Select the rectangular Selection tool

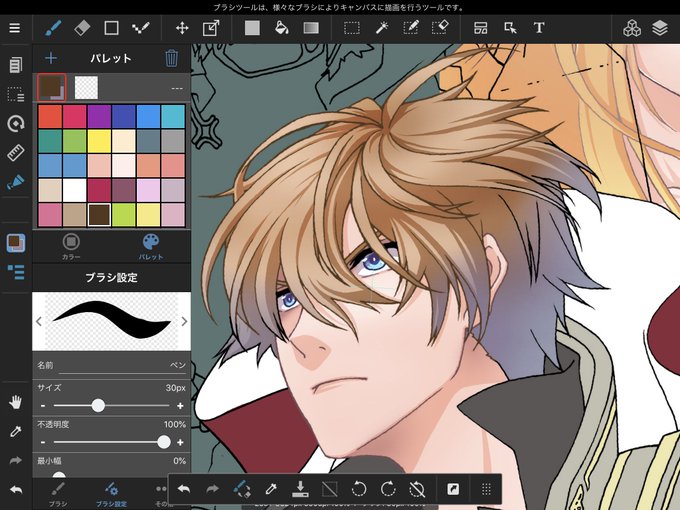tap(352, 29)
